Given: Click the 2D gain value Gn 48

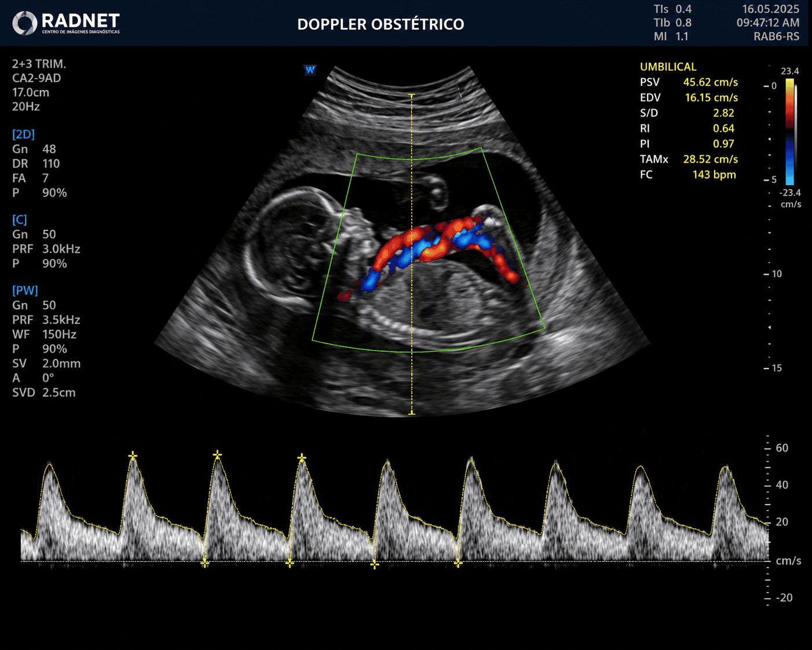Looking at the screenshot, I should (34, 149).
